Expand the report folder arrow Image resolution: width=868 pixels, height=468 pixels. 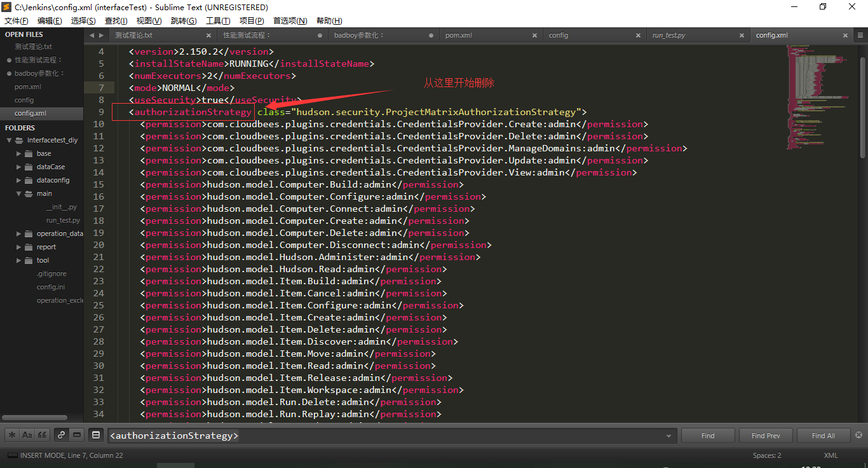point(18,247)
